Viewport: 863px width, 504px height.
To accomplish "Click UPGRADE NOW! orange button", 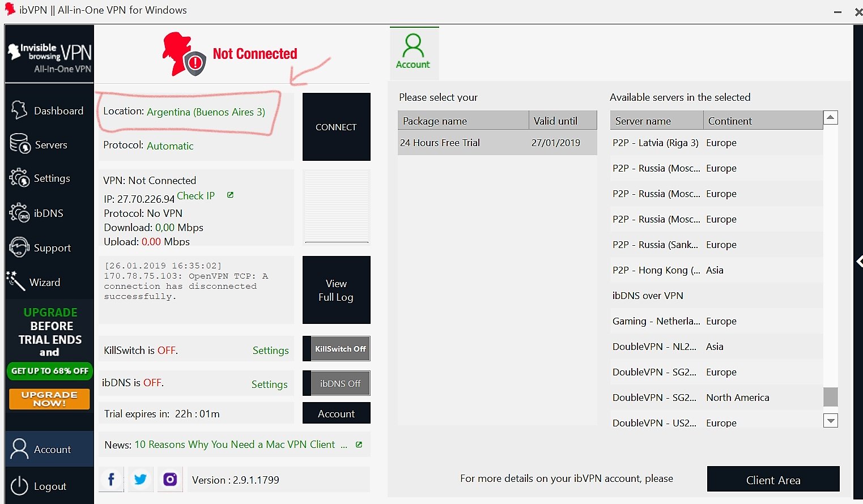I will point(49,399).
